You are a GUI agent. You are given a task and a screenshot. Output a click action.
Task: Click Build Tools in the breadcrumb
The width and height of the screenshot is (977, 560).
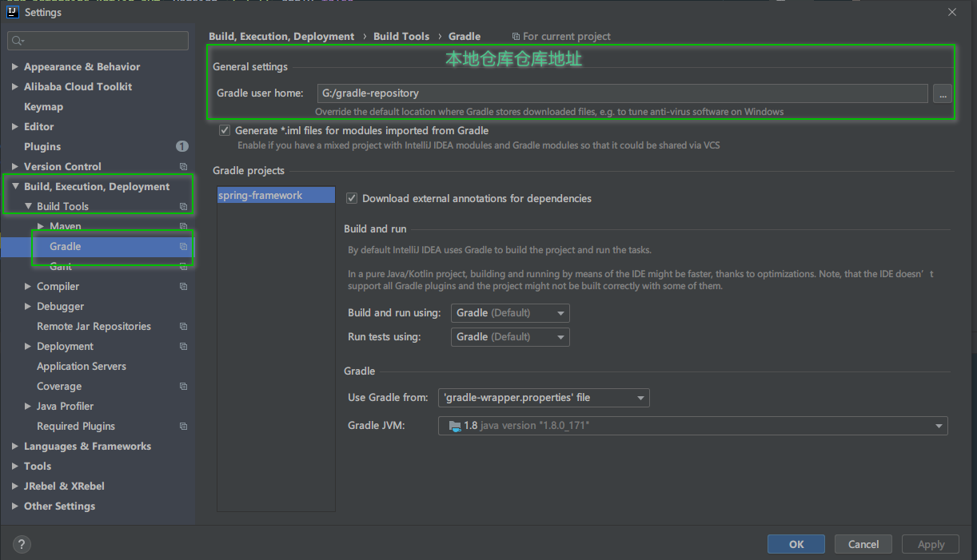(x=401, y=37)
